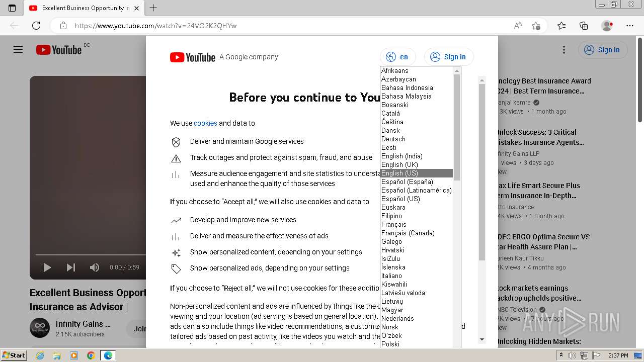644x362 pixels.
Task: Select Nederlands language option
Action: [x=417, y=318]
